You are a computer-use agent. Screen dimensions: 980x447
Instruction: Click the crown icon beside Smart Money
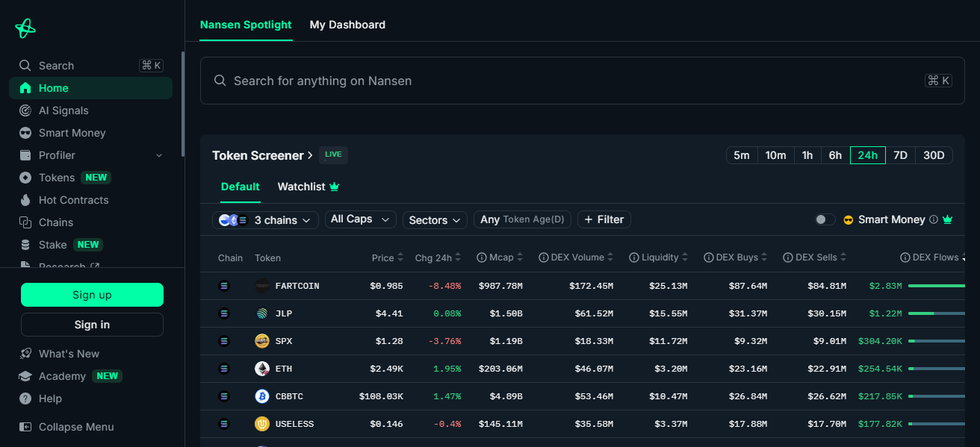(x=948, y=219)
